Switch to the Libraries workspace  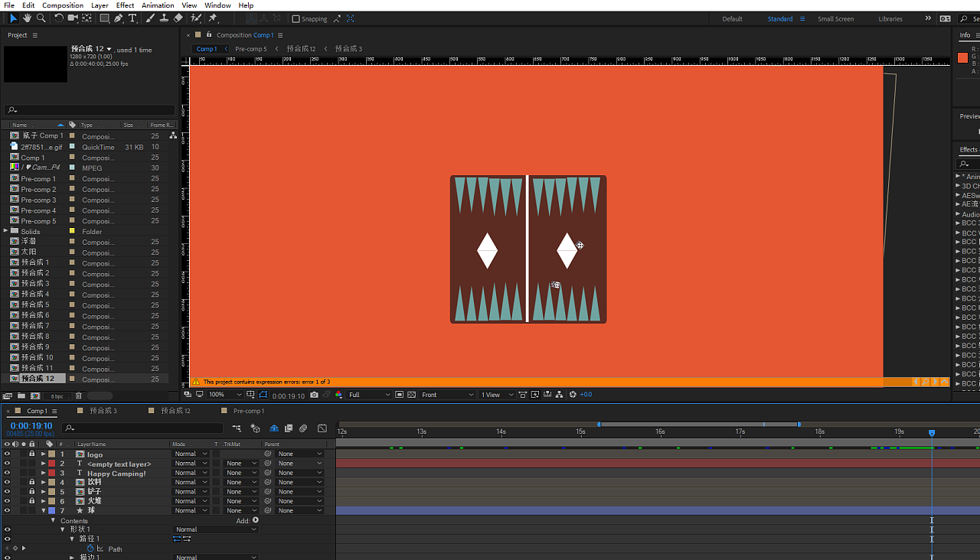tap(890, 19)
